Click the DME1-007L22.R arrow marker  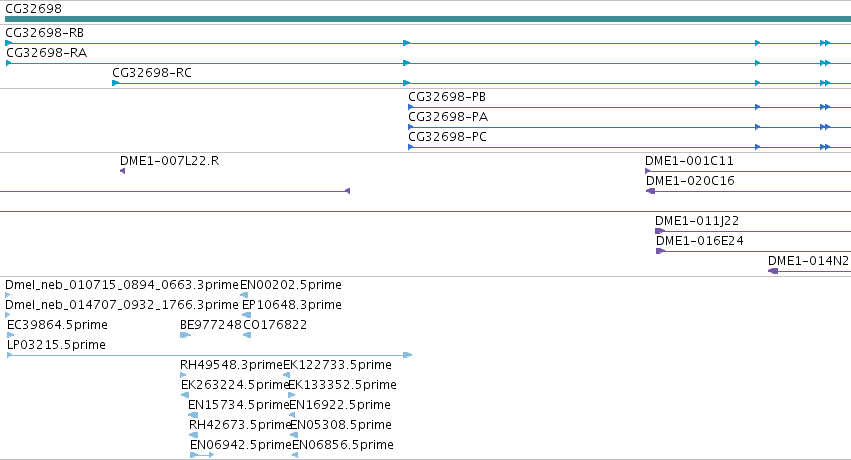[x=123, y=171]
